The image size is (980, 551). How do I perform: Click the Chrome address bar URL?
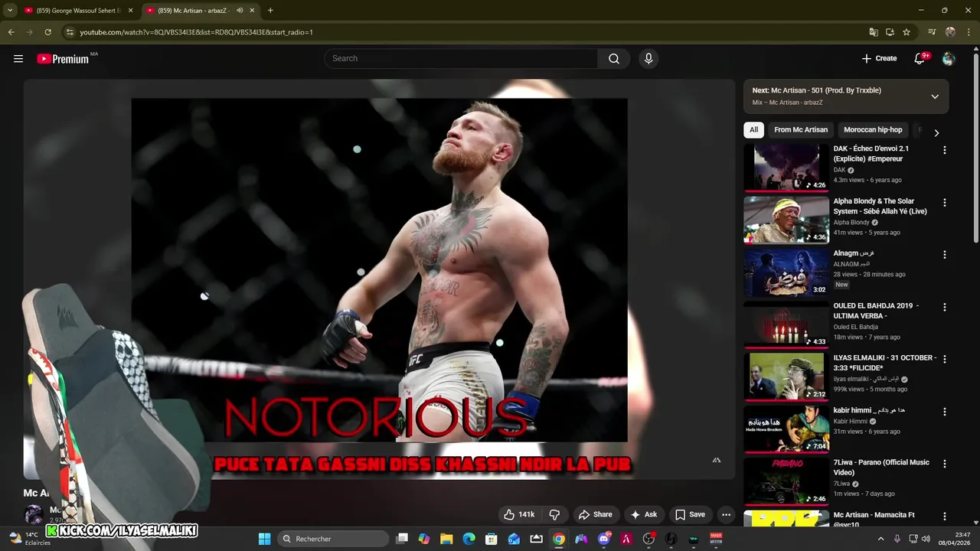(x=196, y=32)
